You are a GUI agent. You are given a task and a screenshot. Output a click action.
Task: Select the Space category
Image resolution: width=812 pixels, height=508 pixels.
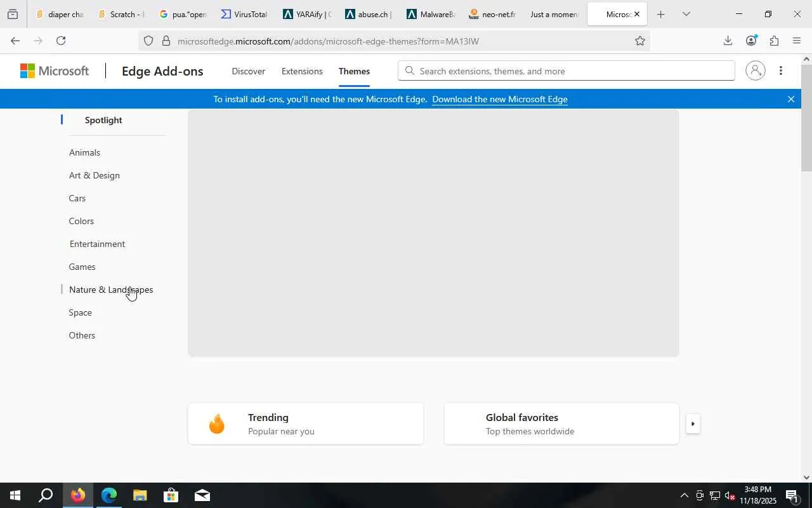[81, 312]
